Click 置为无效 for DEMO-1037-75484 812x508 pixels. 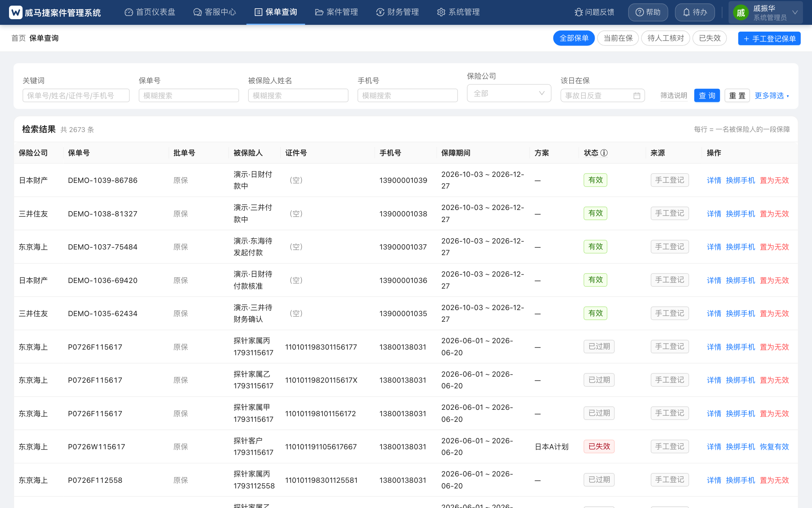tap(774, 247)
